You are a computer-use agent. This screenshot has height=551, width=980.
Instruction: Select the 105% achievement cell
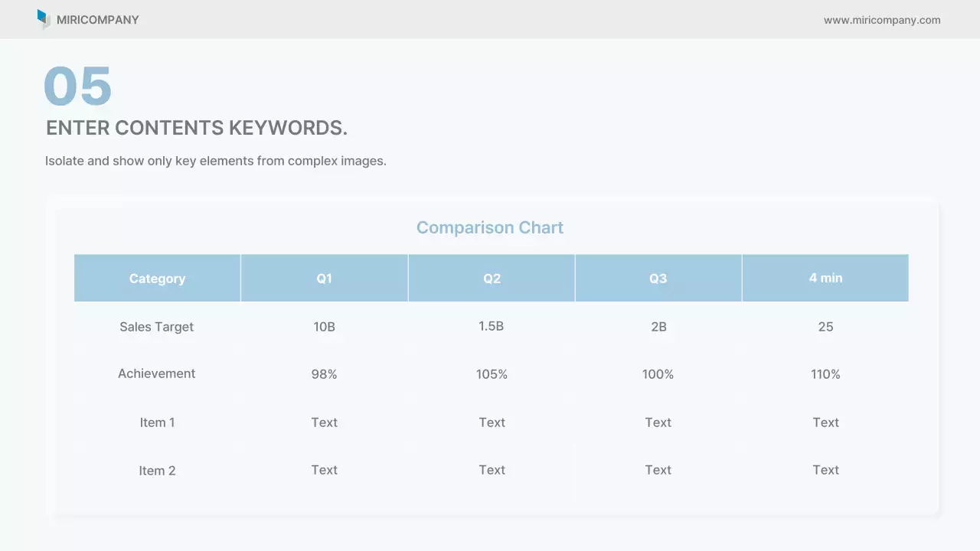click(x=492, y=374)
